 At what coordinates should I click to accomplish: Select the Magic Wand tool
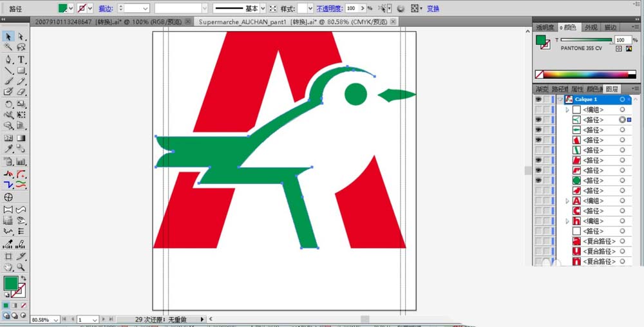click(x=8, y=47)
